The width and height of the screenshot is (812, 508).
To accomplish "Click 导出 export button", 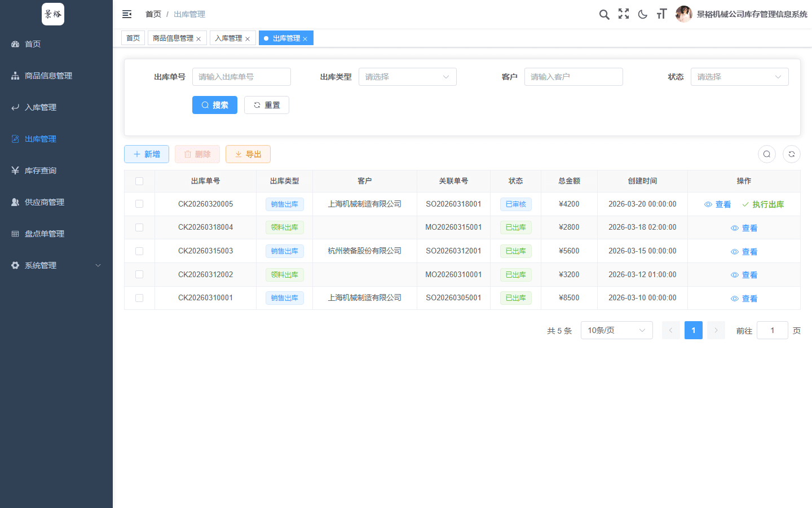I will [248, 154].
